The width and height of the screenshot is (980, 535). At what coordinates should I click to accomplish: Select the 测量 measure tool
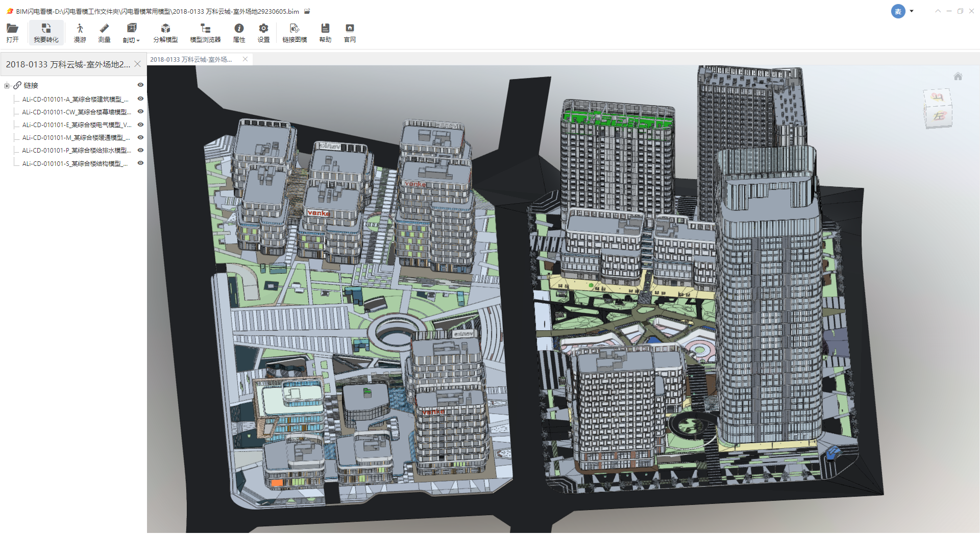(x=104, y=33)
